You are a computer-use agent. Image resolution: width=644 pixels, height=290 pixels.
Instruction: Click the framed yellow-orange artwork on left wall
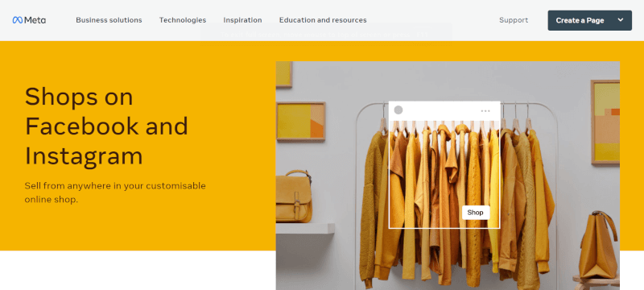(x=300, y=122)
